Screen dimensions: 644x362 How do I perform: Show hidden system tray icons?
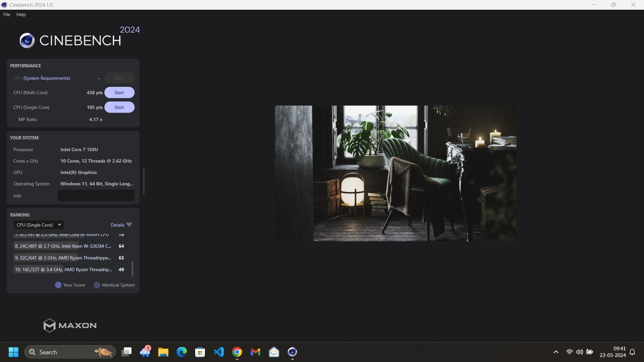tap(556, 352)
